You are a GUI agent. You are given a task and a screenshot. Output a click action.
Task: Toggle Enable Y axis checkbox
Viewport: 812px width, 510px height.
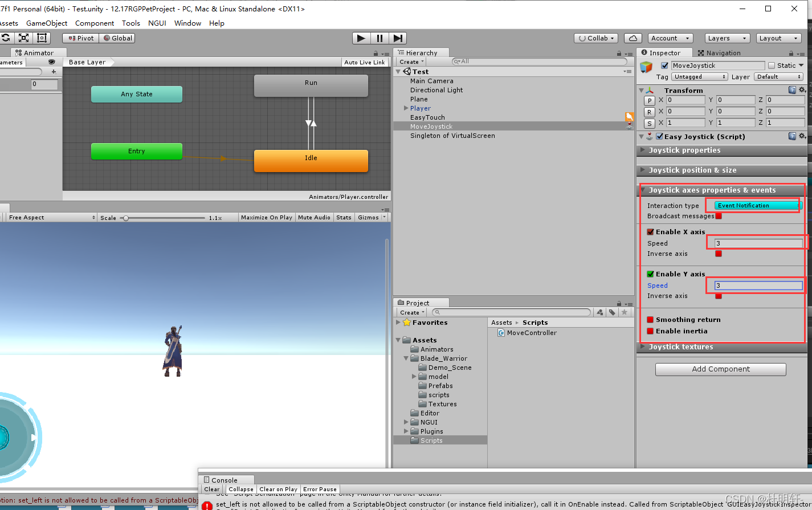tap(650, 274)
